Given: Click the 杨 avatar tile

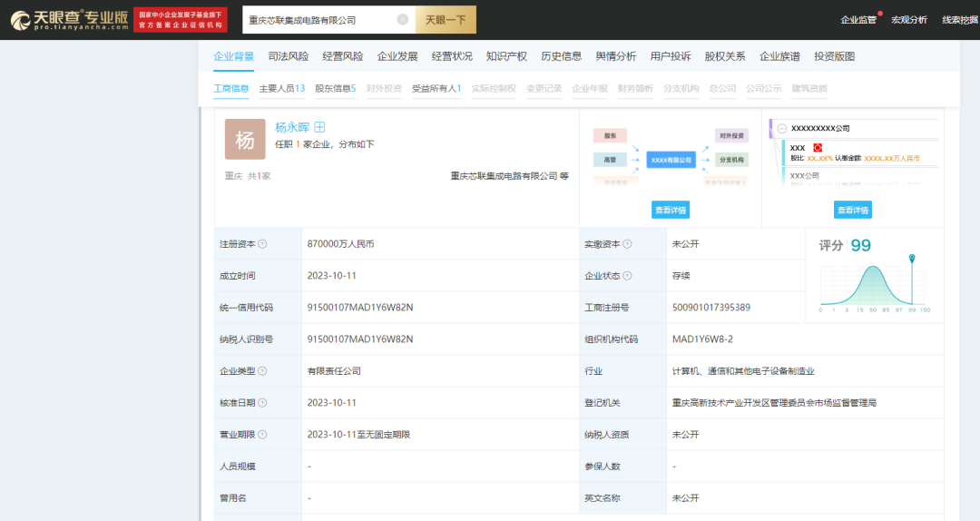Looking at the screenshot, I should 245,140.
